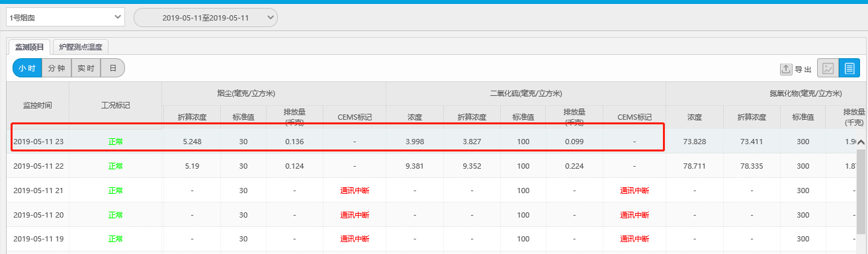The width and height of the screenshot is (868, 254).
Task: Select the 小时 interval button
Action: point(27,68)
